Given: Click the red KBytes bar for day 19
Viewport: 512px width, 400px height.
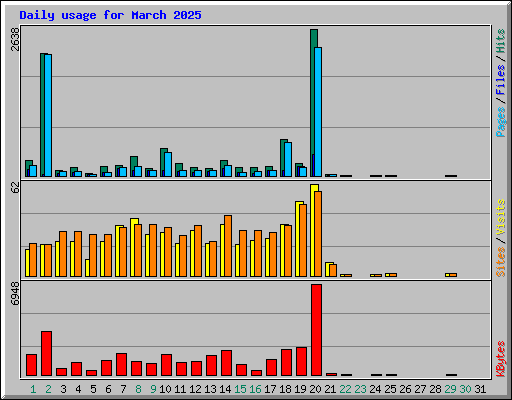Looking at the screenshot, I should 301,362.
